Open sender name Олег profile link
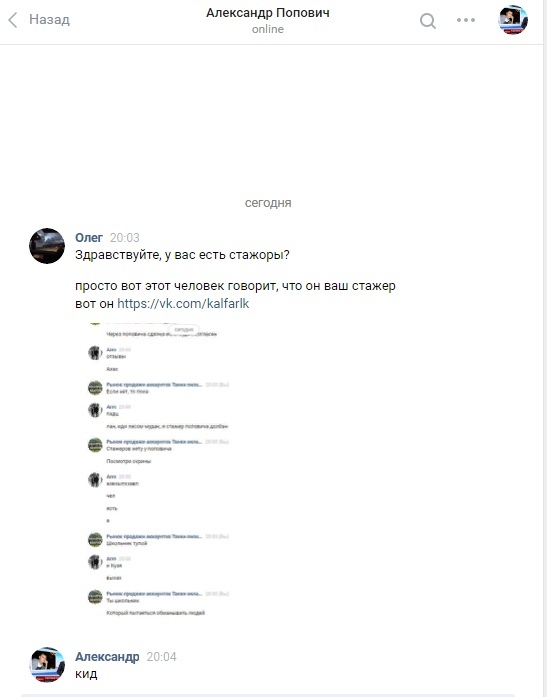 tap(89, 238)
